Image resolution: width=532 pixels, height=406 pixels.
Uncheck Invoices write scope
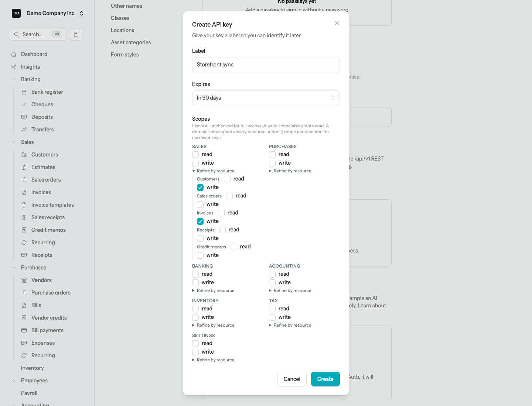(x=200, y=221)
